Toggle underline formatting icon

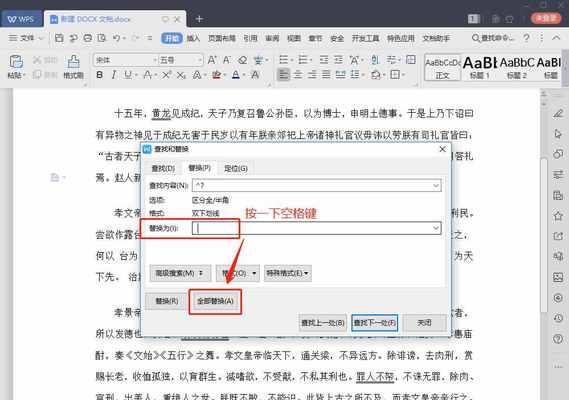coord(128,75)
